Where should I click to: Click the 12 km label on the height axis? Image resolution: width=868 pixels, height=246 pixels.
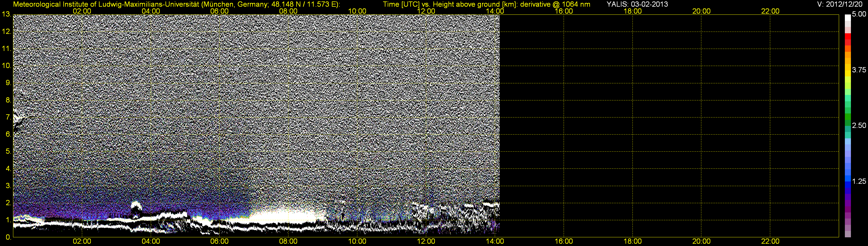click(x=6, y=31)
